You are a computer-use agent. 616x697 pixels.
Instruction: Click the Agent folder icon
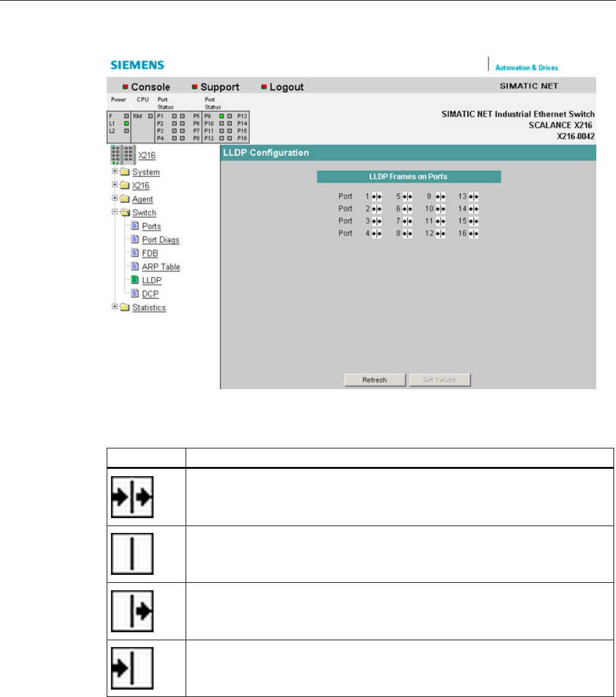pos(125,199)
